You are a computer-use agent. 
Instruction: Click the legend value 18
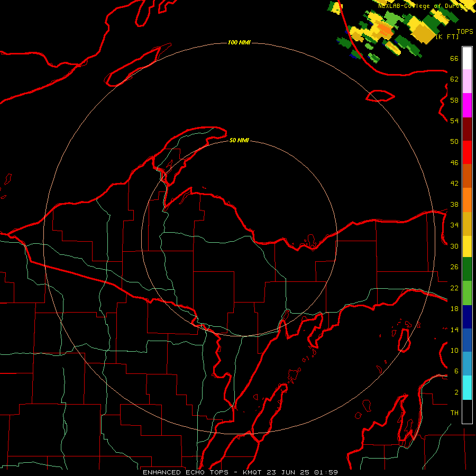coord(454,309)
